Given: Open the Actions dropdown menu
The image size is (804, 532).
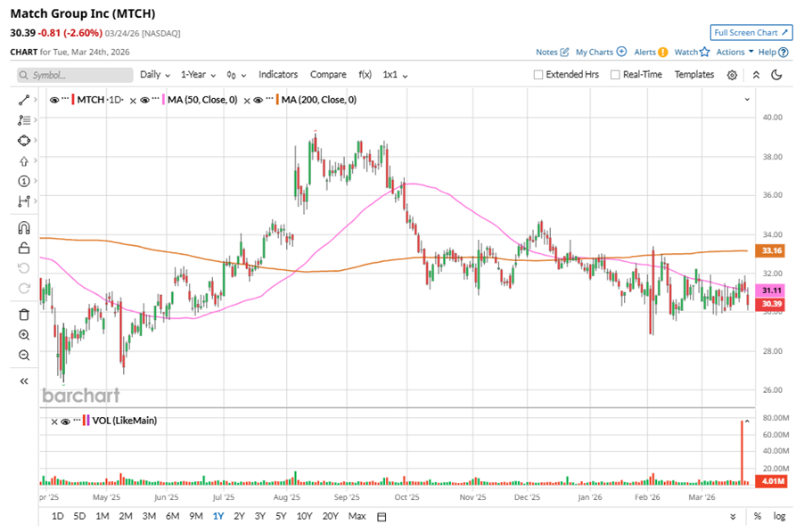Looking at the screenshot, I should pos(734,52).
